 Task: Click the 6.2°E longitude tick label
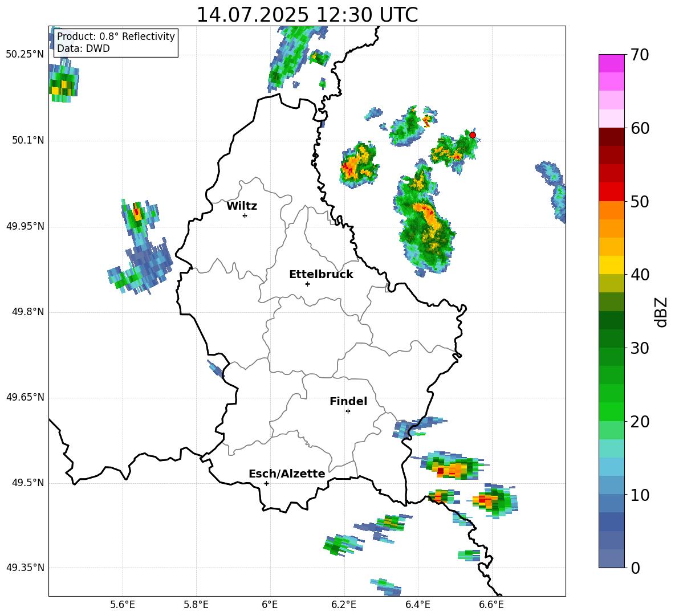pyautogui.click(x=344, y=605)
